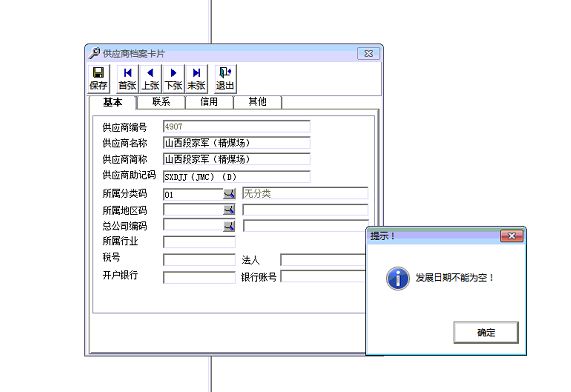Go to first record with 首张
Screen dimensions: 571x392
point(127,78)
